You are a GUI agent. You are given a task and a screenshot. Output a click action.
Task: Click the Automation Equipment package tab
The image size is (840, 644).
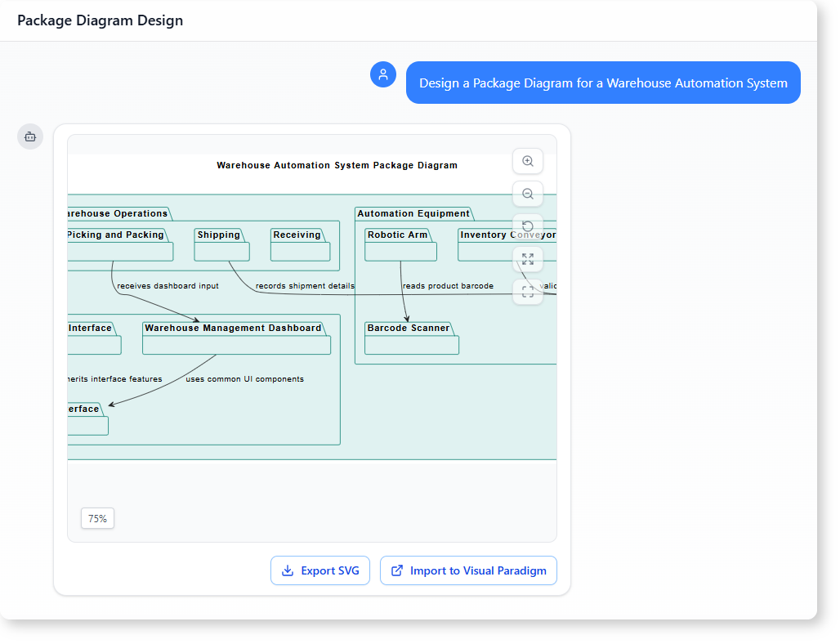[x=413, y=213]
